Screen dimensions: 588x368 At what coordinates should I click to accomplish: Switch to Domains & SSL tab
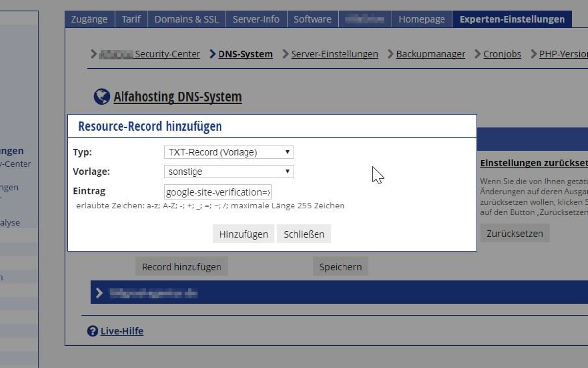[186, 20]
